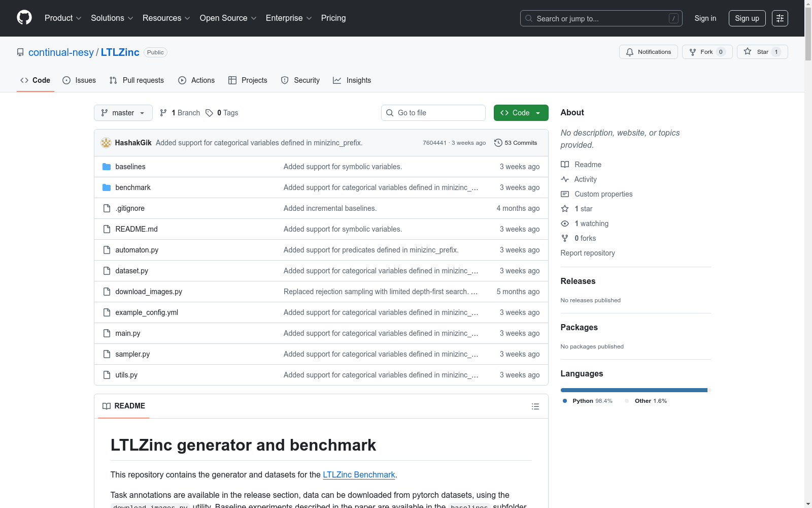Image resolution: width=812 pixels, height=508 pixels.
Task: Click the Pricing link
Action: [x=333, y=18]
